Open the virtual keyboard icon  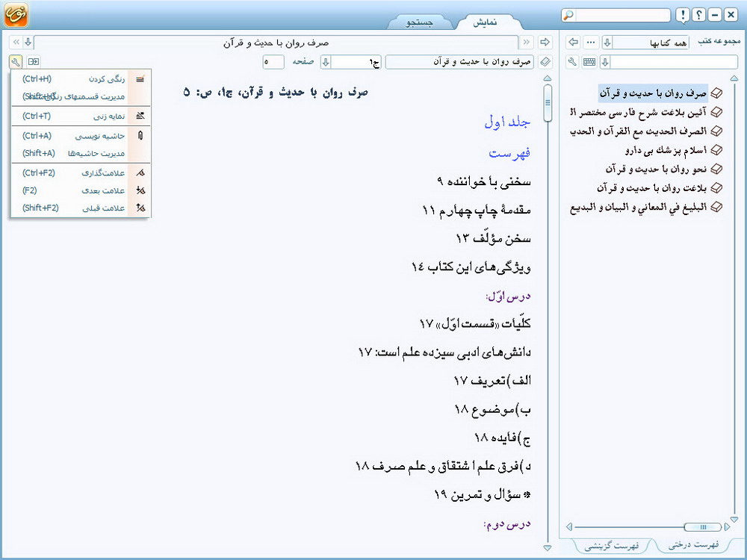pyautogui.click(x=589, y=62)
